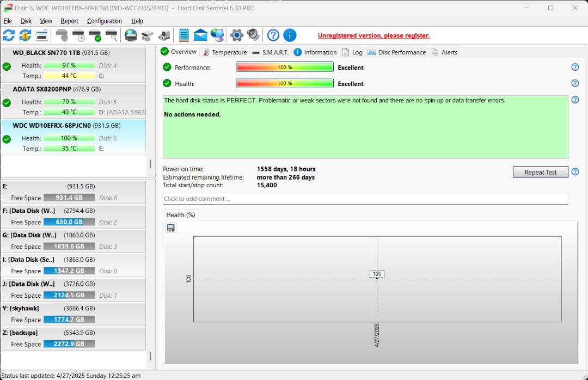Select the WDC WD10EFRX-68PJCN0 disk

tap(73, 137)
